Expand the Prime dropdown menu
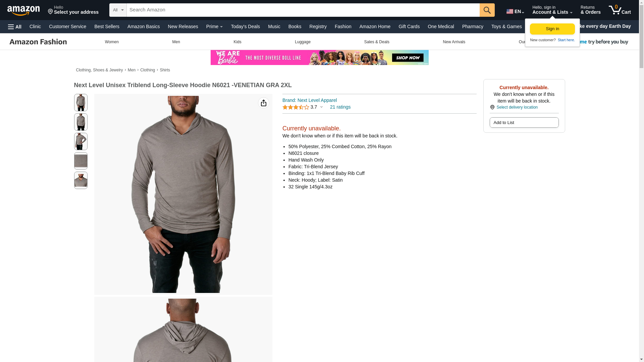Screen dimensions: 644x362 coord(214,26)
